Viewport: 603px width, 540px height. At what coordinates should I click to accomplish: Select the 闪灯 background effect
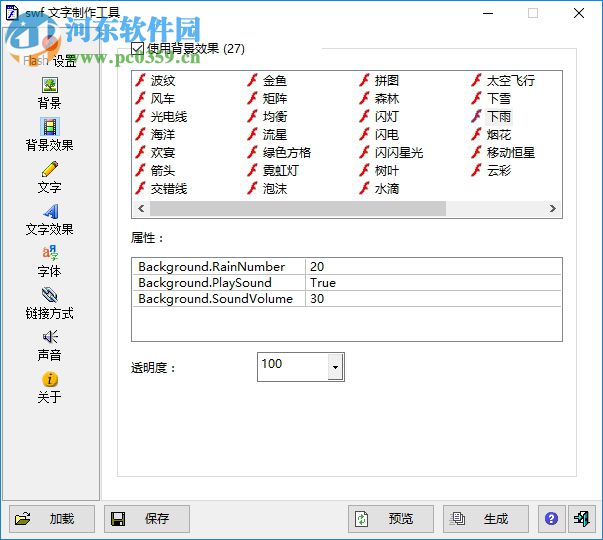pos(380,117)
